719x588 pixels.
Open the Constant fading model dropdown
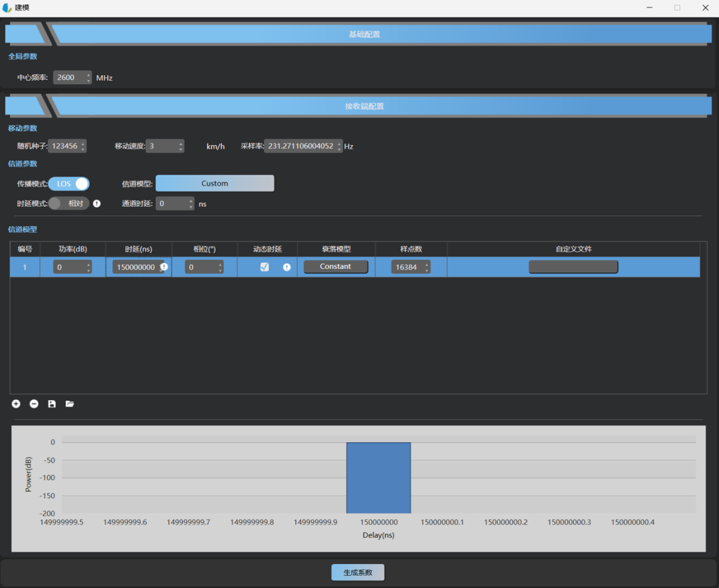[x=336, y=266]
